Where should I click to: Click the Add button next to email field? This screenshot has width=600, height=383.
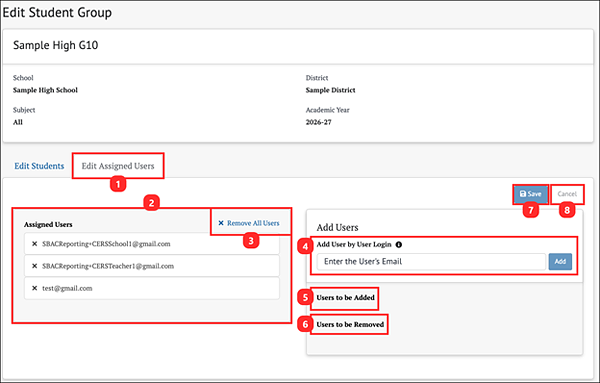click(560, 262)
